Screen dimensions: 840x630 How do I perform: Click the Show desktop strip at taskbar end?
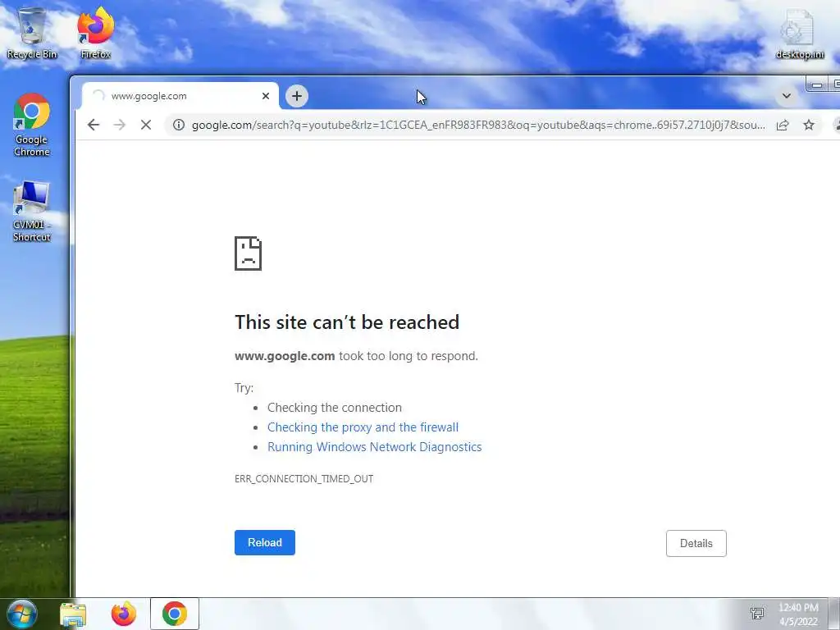(834, 614)
